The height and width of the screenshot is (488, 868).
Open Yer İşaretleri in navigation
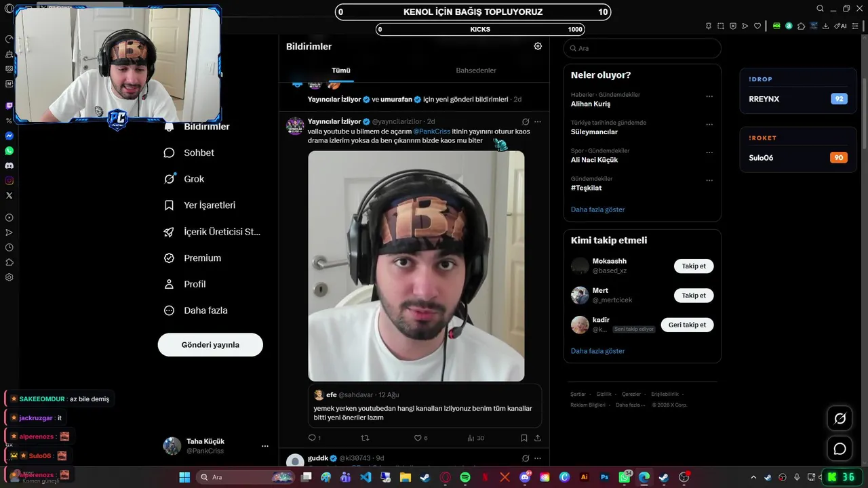tap(200, 205)
